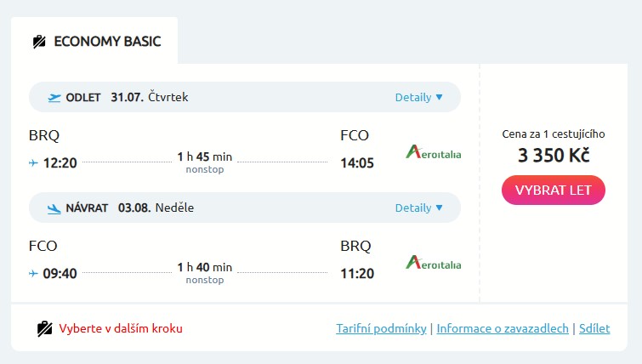642x364 pixels.
Task: Click the Vyberte v dalším kroku text
Action: click(x=121, y=328)
